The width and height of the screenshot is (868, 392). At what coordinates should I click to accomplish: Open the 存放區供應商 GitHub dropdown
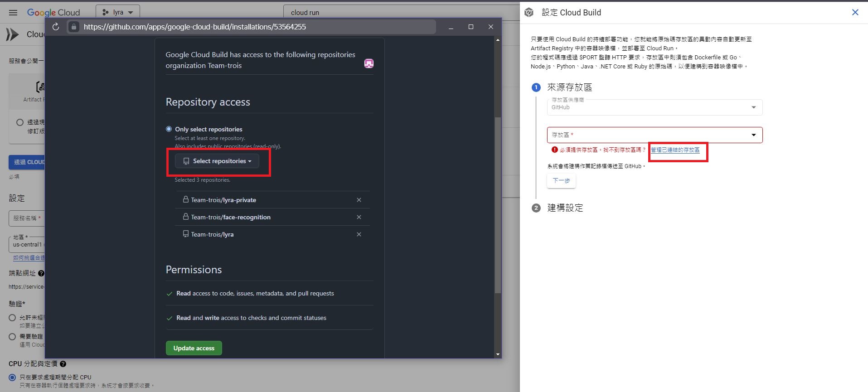(x=655, y=107)
